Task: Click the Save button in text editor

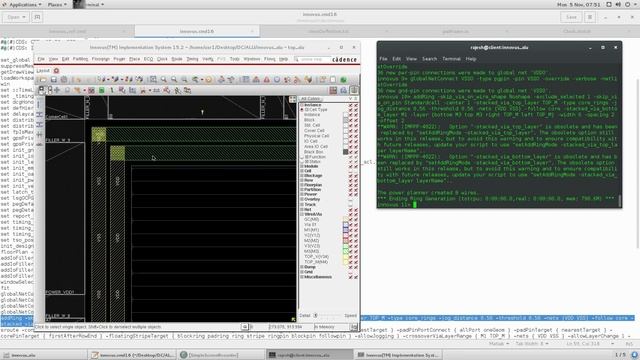Action: 571,17
